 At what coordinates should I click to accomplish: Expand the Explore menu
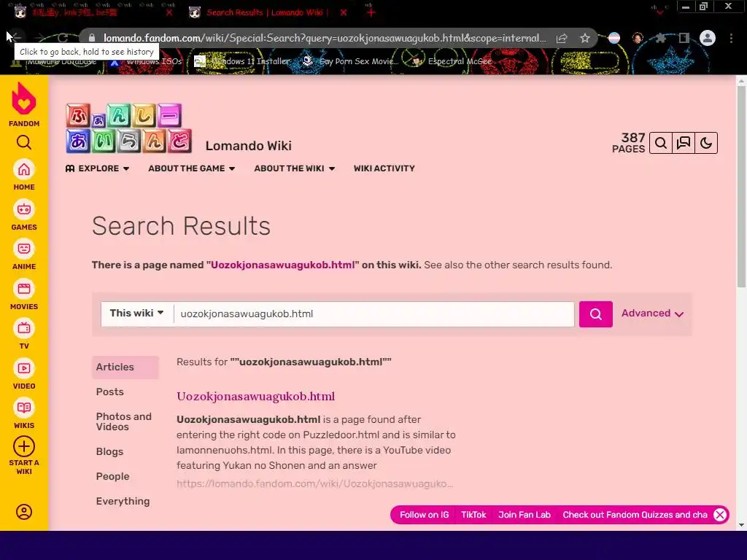click(97, 168)
